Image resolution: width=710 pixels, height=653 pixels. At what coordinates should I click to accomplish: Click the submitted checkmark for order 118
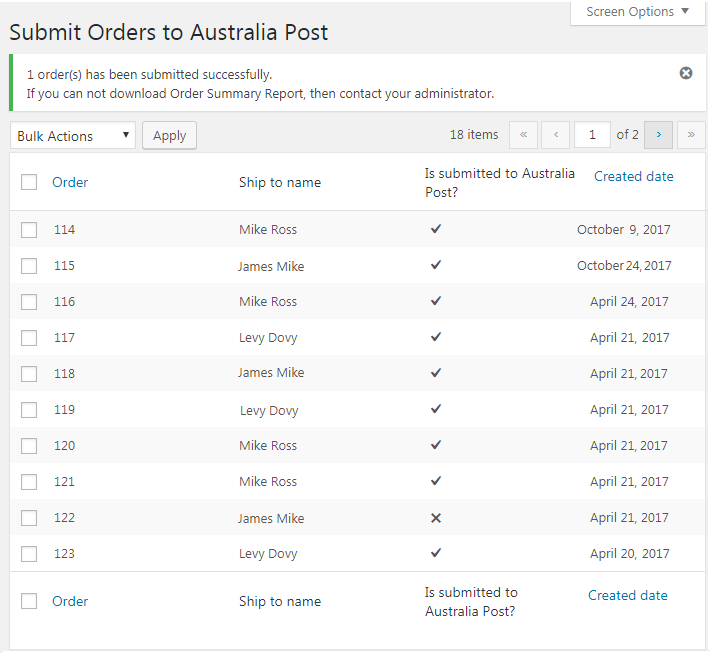point(436,373)
